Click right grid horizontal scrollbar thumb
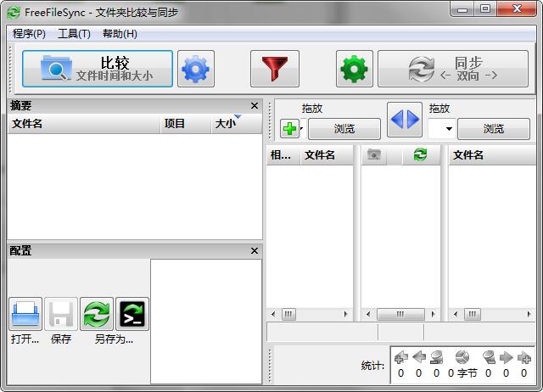 pyautogui.click(x=473, y=314)
